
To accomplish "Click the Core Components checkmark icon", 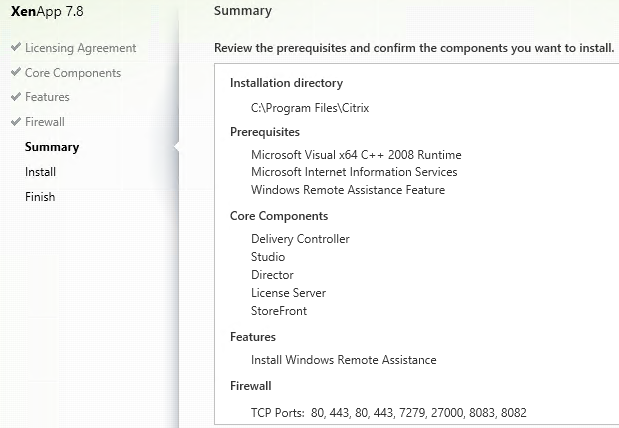I will (x=16, y=72).
